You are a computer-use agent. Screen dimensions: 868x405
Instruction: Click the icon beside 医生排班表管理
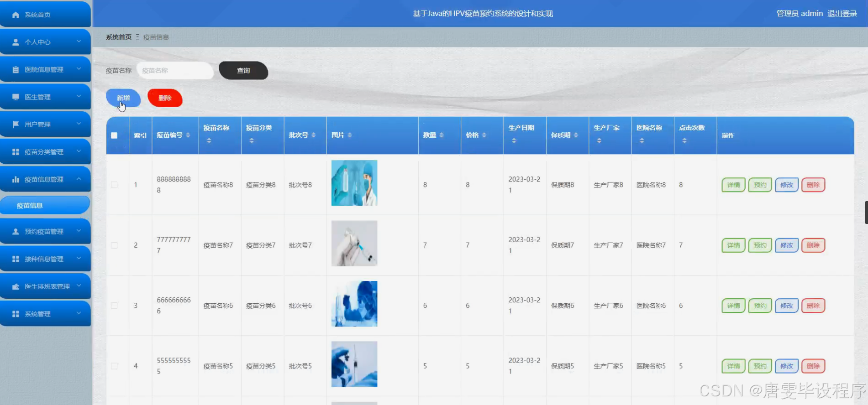16,286
